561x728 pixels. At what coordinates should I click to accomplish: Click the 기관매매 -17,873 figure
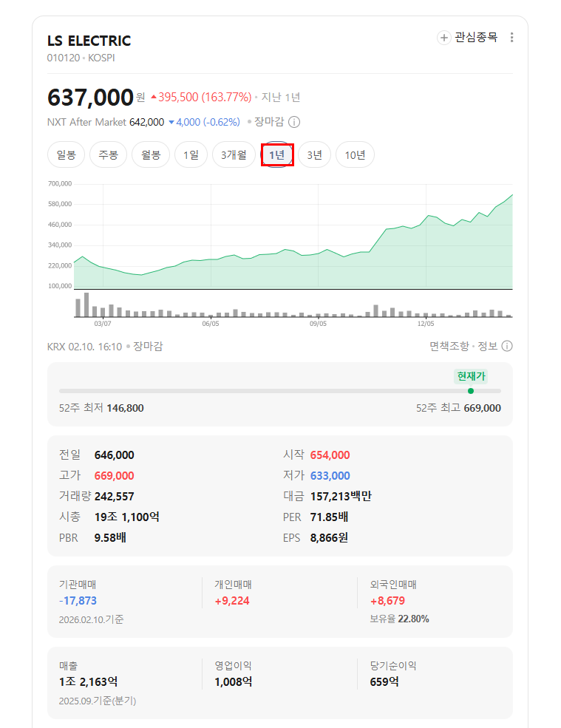(78, 601)
